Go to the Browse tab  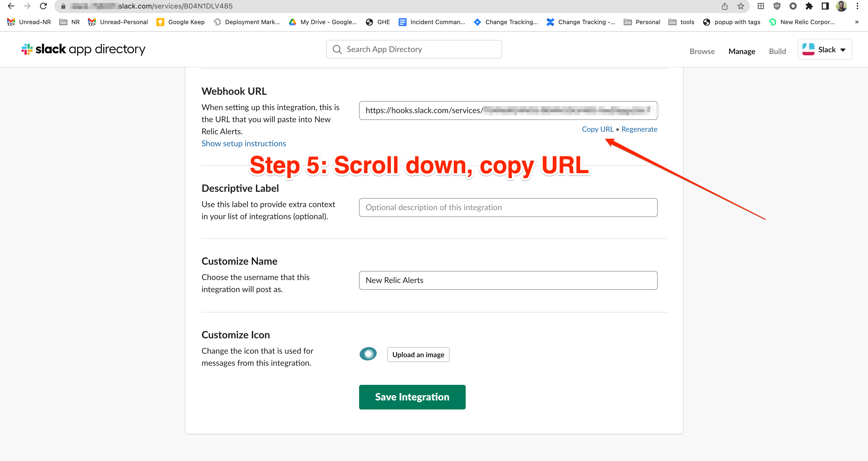pos(702,51)
